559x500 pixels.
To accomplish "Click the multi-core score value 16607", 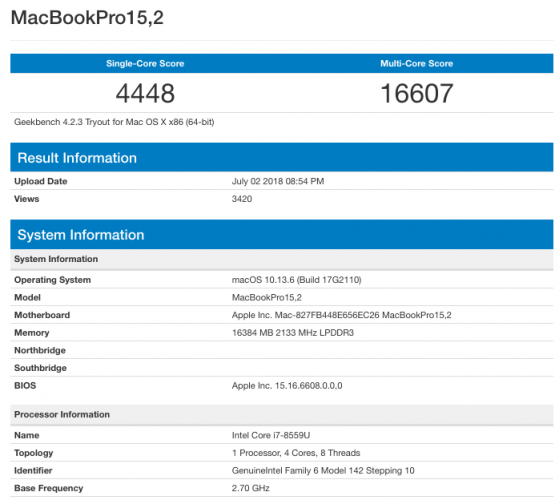I will tap(416, 93).
